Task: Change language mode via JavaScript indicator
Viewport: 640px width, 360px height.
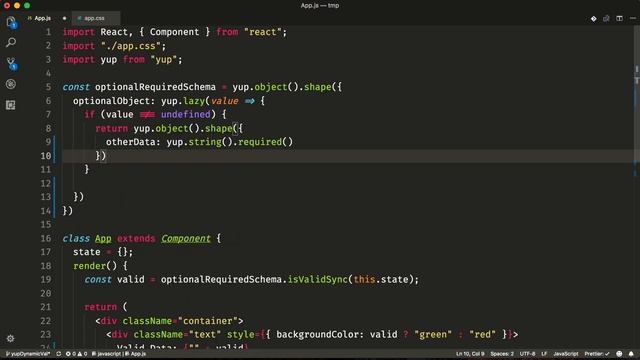Action: pos(566,354)
